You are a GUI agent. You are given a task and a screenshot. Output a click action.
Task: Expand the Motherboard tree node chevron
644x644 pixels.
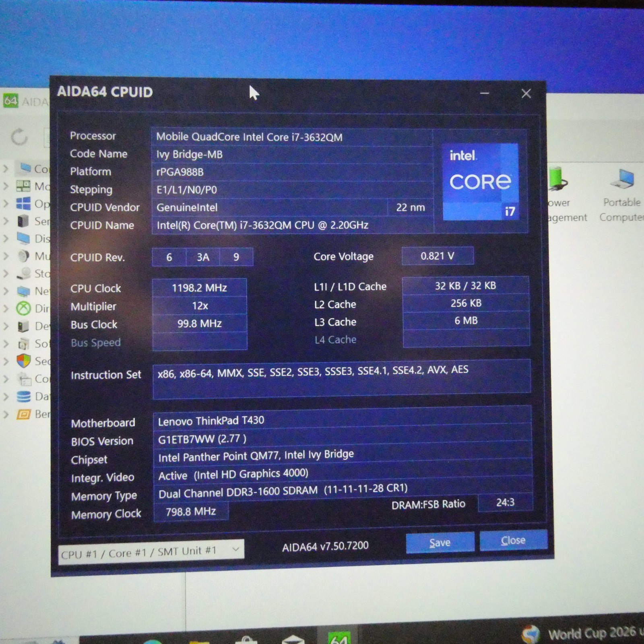point(6,186)
